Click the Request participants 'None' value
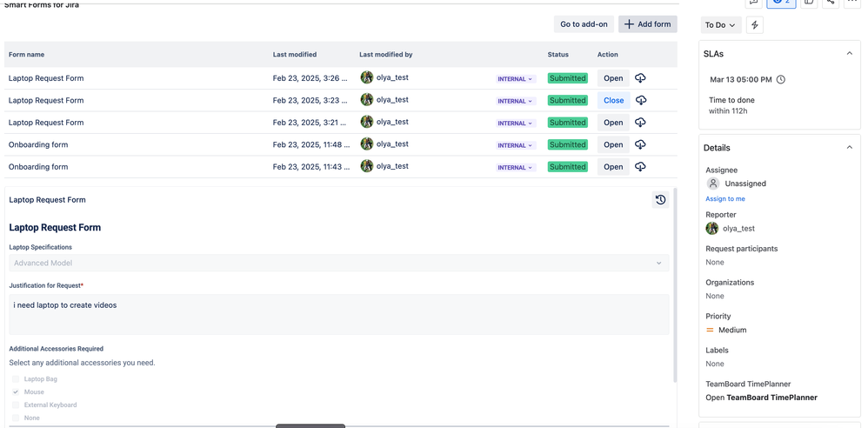The image size is (868, 428). click(x=715, y=263)
